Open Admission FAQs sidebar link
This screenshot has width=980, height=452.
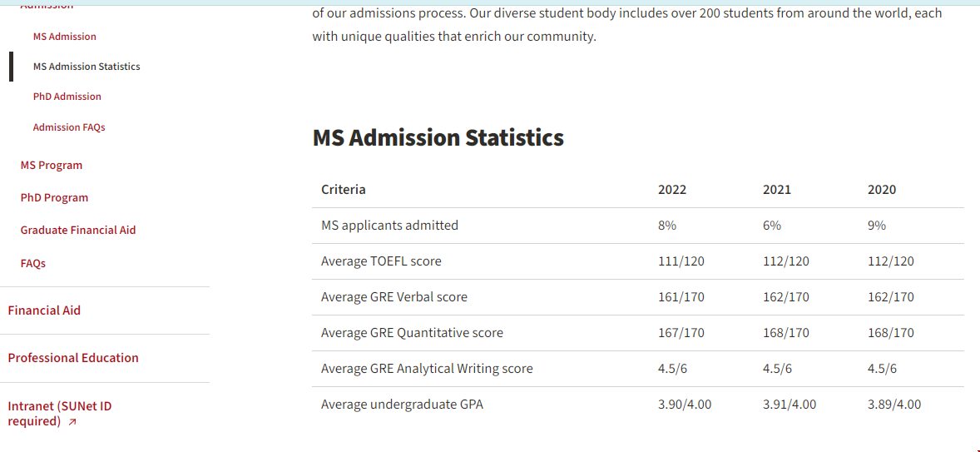pos(69,127)
